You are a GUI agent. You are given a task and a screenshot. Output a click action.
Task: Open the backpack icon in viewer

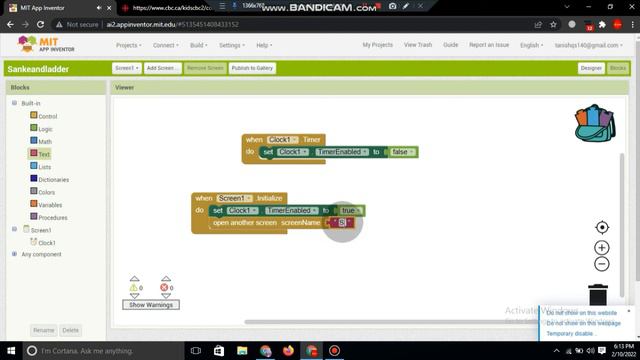coord(595,123)
